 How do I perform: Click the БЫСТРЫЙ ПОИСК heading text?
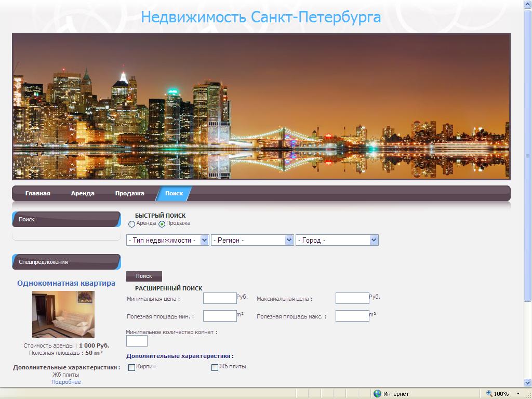(160, 216)
